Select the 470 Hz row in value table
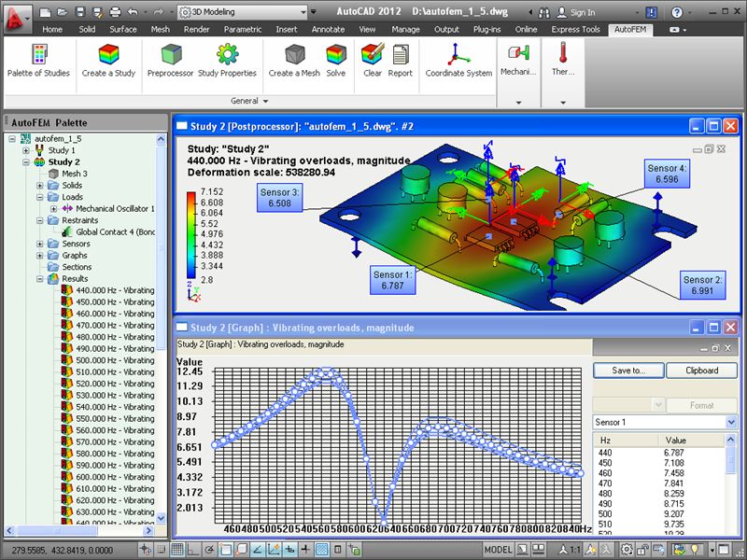Image resolution: width=747 pixels, height=560 pixels. coord(660,483)
